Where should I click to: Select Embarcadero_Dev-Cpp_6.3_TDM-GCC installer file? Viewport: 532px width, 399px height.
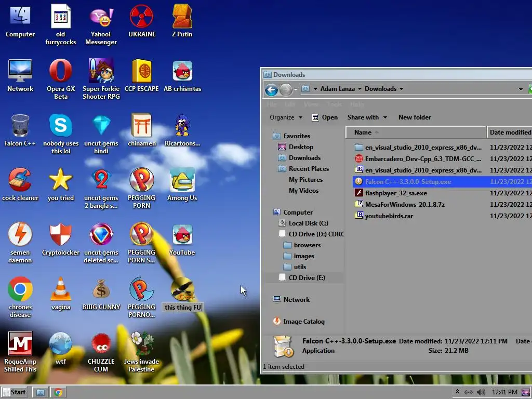[x=443, y=158]
